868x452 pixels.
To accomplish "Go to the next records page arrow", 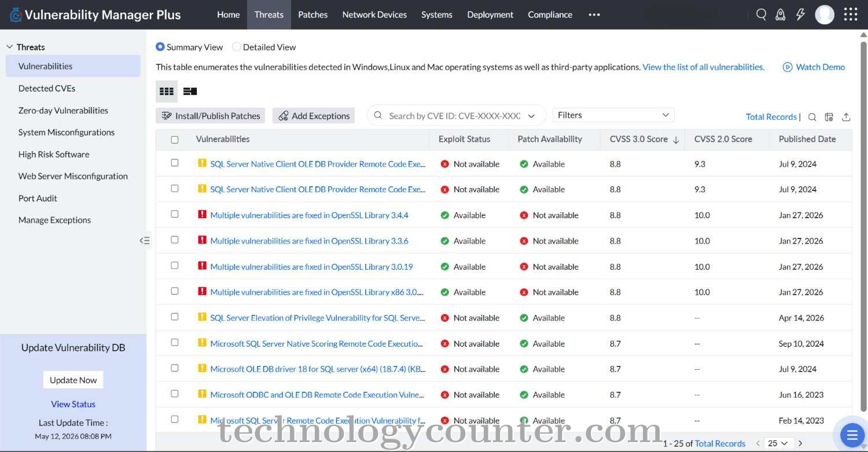I will pos(800,443).
